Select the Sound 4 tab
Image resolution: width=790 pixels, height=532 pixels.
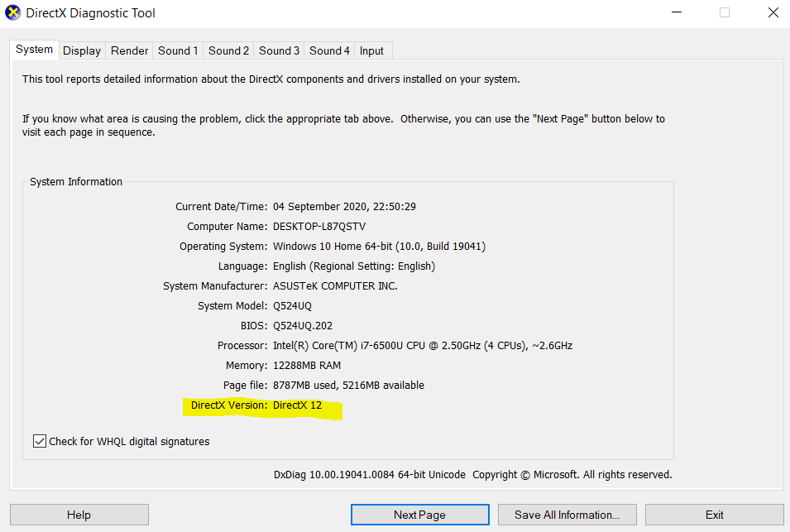(330, 50)
